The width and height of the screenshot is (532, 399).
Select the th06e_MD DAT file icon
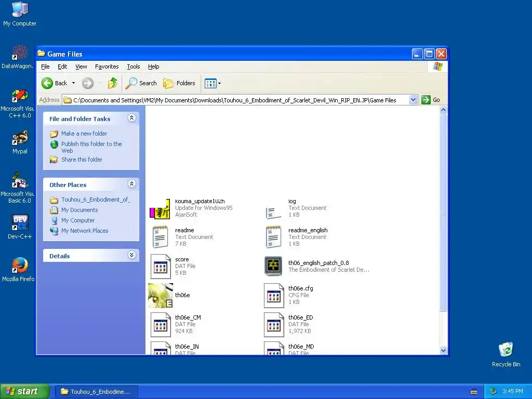tap(274, 348)
